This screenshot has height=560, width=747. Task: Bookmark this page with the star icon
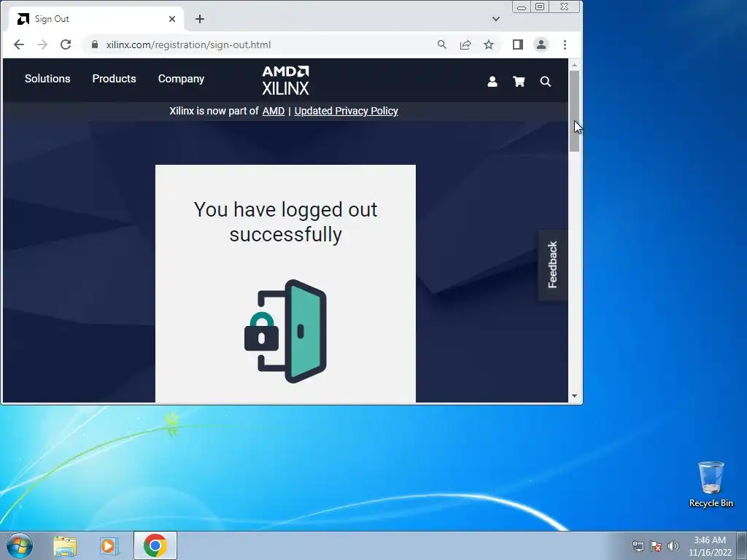(x=489, y=44)
